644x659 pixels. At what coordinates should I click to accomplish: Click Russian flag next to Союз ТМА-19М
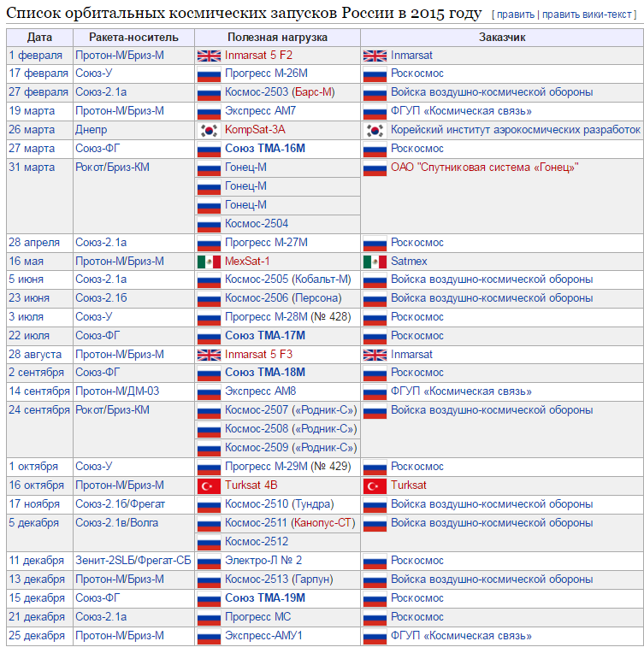(209, 599)
